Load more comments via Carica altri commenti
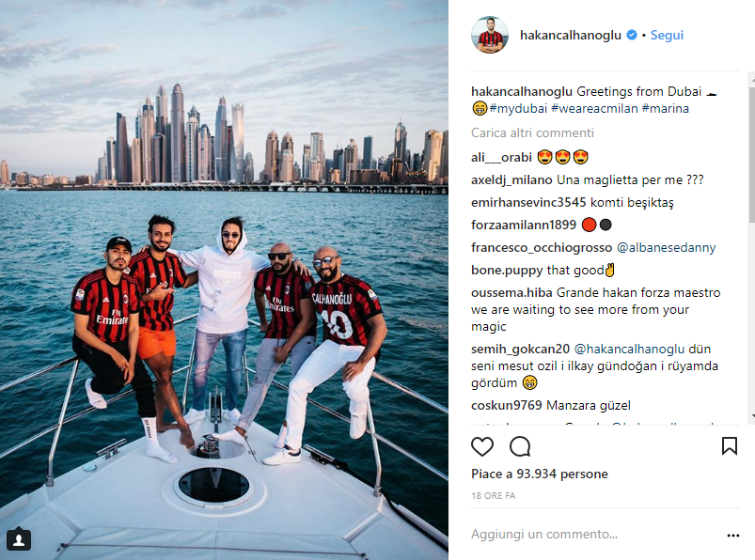Screen dimensions: 755x560 [x=532, y=132]
